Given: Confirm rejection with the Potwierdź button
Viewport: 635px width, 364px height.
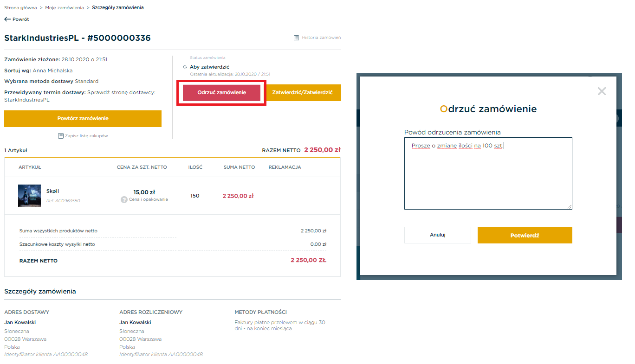Looking at the screenshot, I should (x=525, y=235).
